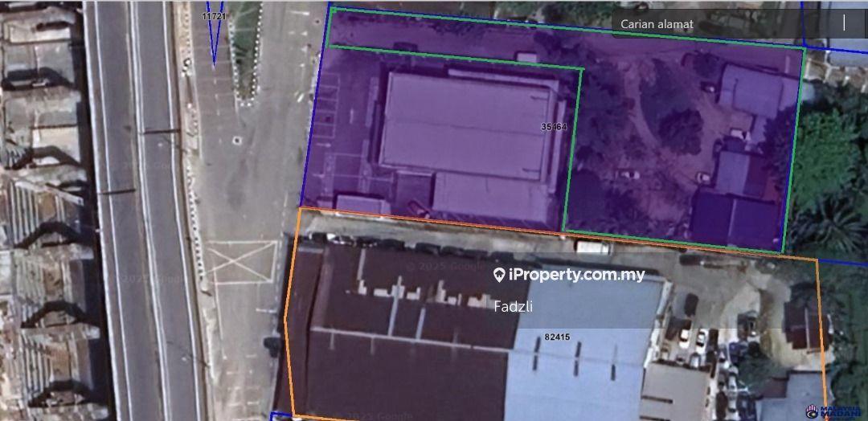Click the striped road divider island
This screenshot has width=868, height=421.
tap(245, 52)
